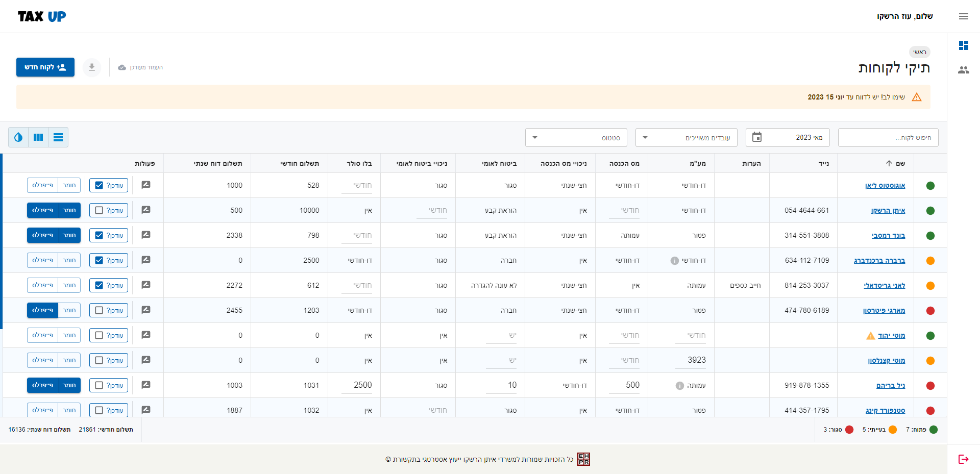Image resolution: width=980 pixels, height=474 pixels.
Task: Expand the סטטוס filter dropdown
Action: [x=576, y=138]
